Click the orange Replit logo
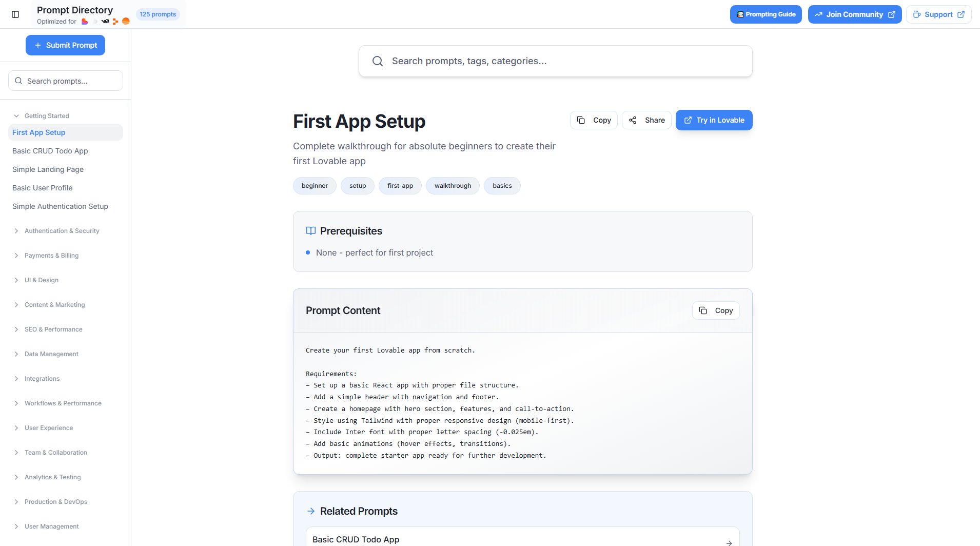 tap(115, 22)
